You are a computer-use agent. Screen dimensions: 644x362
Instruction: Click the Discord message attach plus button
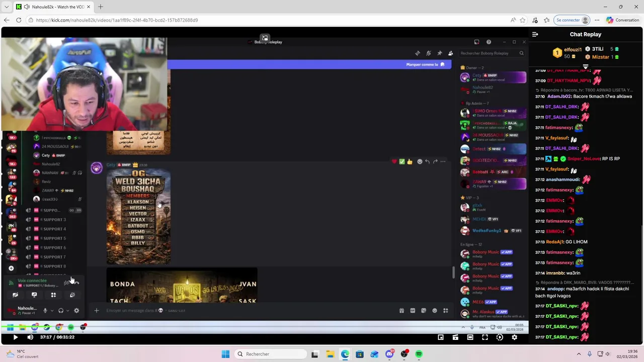coord(97,310)
